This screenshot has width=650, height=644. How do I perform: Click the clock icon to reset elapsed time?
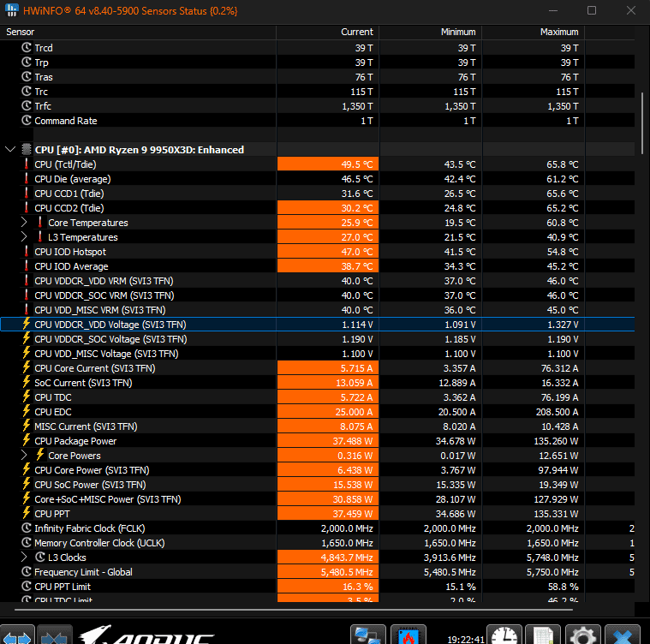point(504,635)
